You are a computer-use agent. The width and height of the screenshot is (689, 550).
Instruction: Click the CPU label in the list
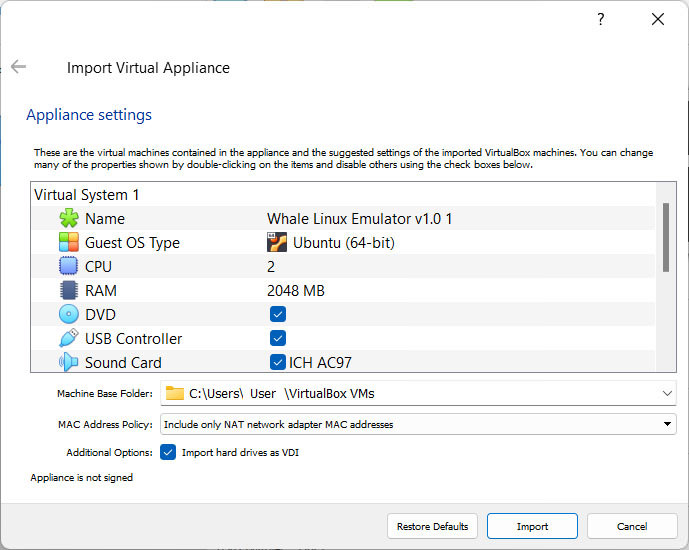point(98,266)
